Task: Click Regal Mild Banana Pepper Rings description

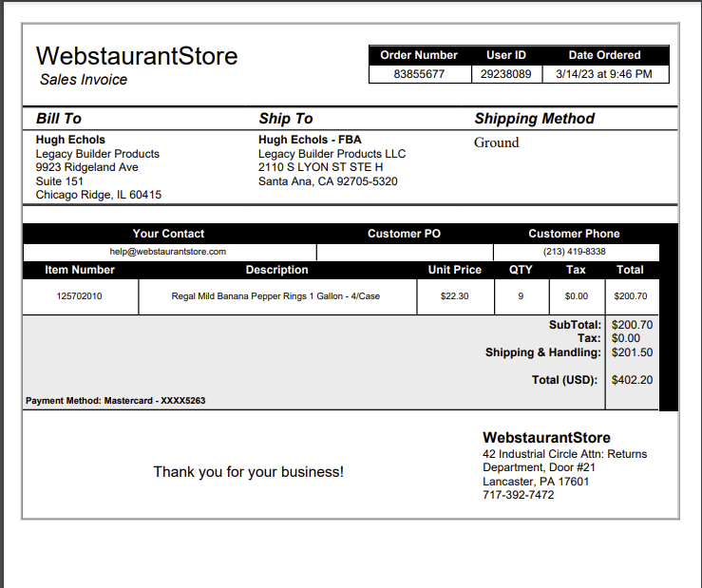Action: click(275, 296)
